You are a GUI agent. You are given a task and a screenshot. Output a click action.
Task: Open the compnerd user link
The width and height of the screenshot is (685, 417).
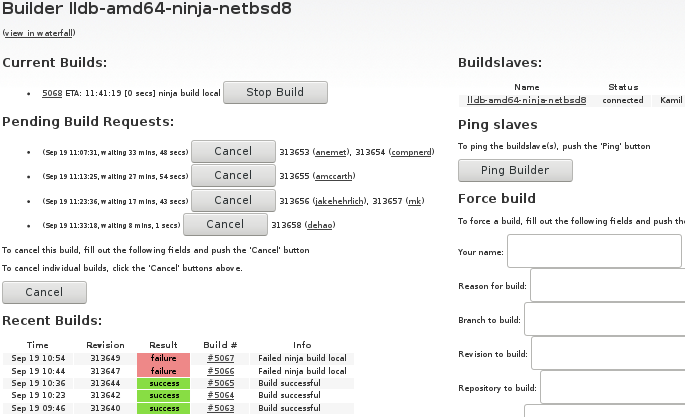tap(411, 152)
